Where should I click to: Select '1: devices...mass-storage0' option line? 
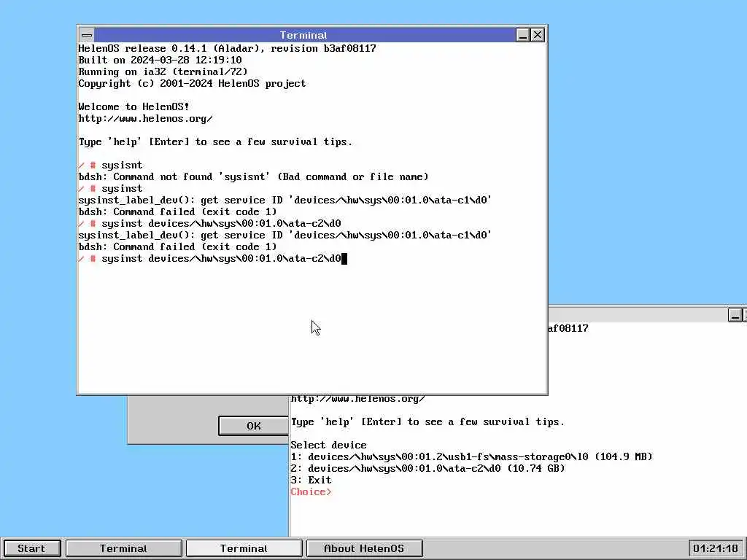point(472,456)
